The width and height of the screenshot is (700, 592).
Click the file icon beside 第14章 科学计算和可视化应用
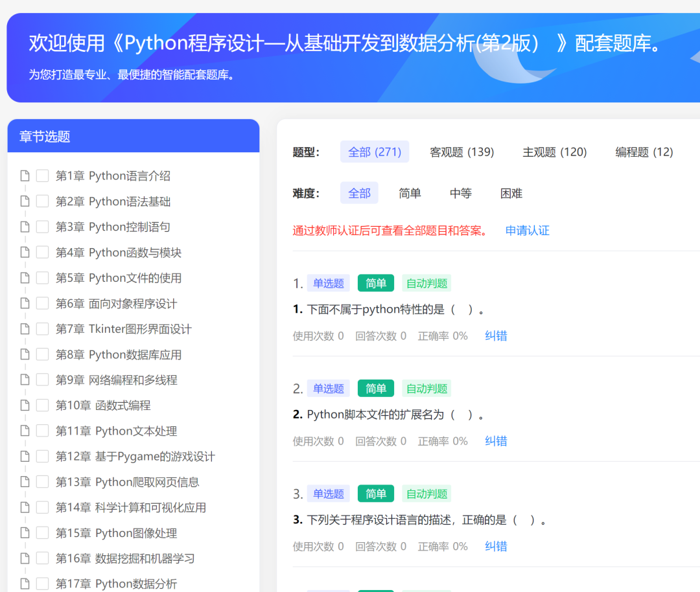click(25, 507)
